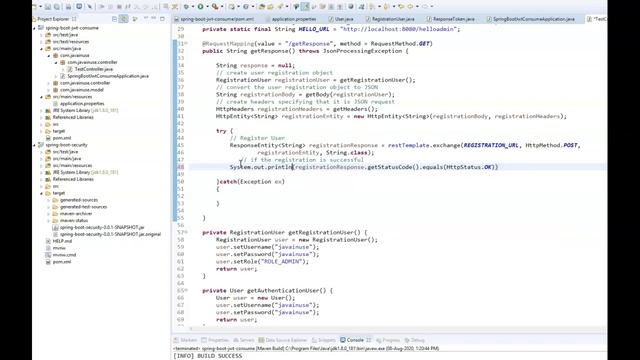The image size is (640, 360).
Task: Click the print icon in the main toolbar
Action: (x=68, y=7)
